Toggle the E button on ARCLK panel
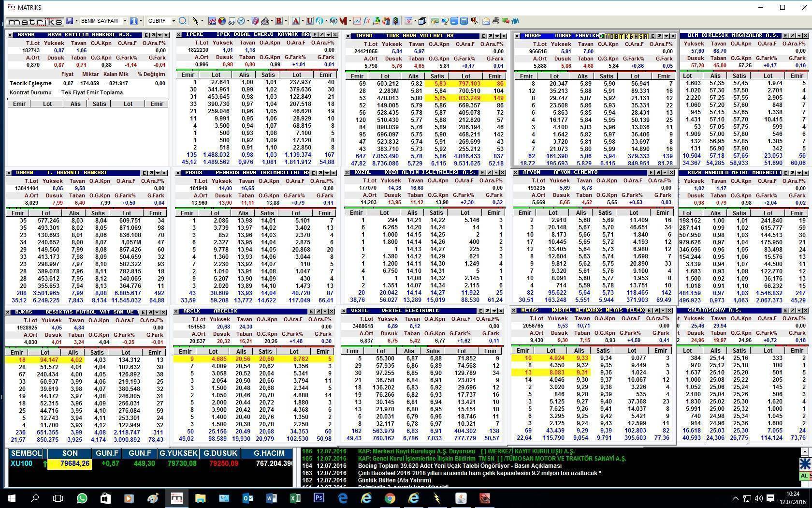This screenshot has width=812, height=508. pyautogui.click(x=312, y=311)
